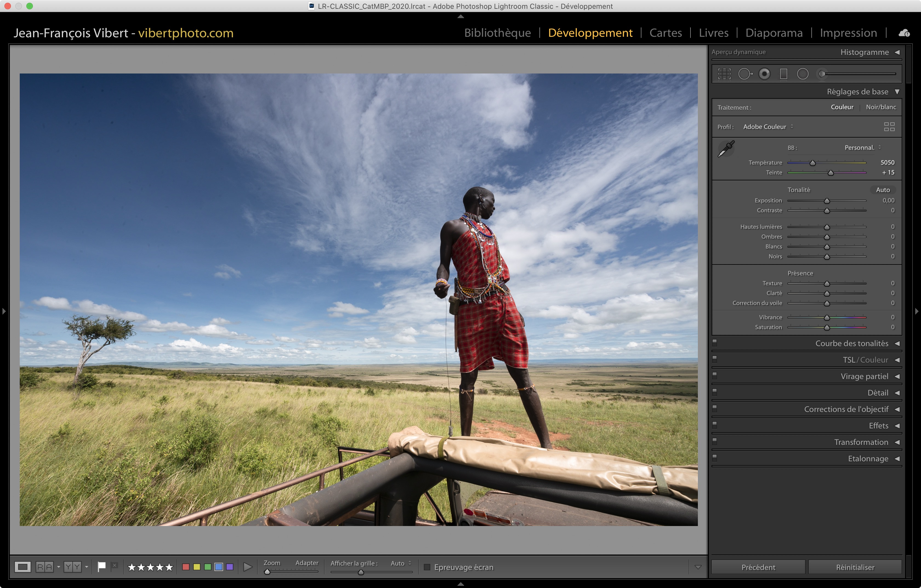Switch treatment to Noir/blanc
Screen dimensions: 921x588
pos(880,107)
